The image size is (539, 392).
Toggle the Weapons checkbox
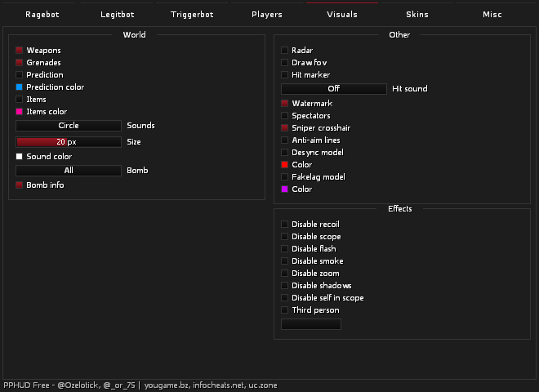tap(20, 51)
